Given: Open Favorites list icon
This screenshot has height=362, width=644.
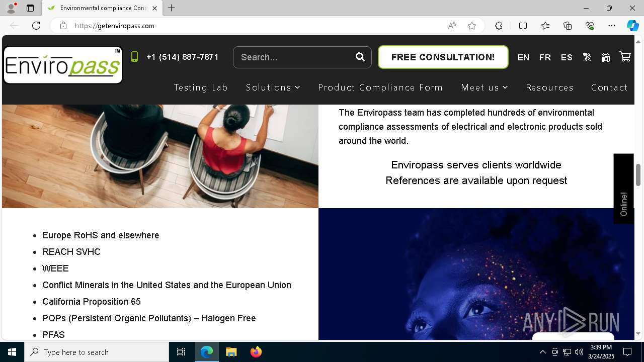Looking at the screenshot, I should [545, 26].
